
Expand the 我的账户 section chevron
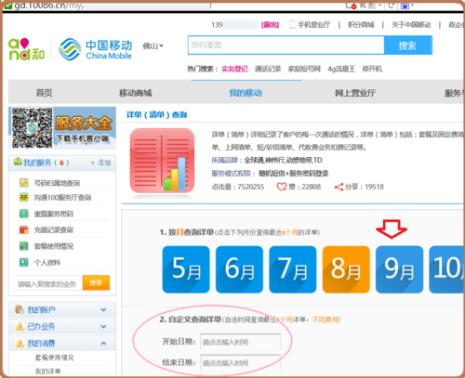103,310
